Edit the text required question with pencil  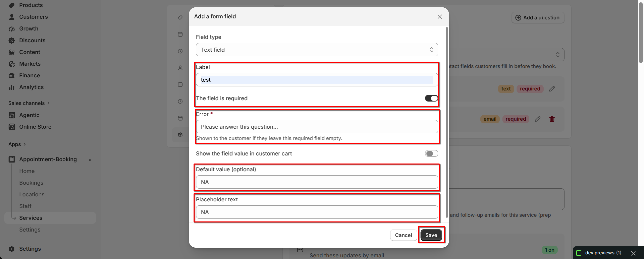pyautogui.click(x=552, y=89)
